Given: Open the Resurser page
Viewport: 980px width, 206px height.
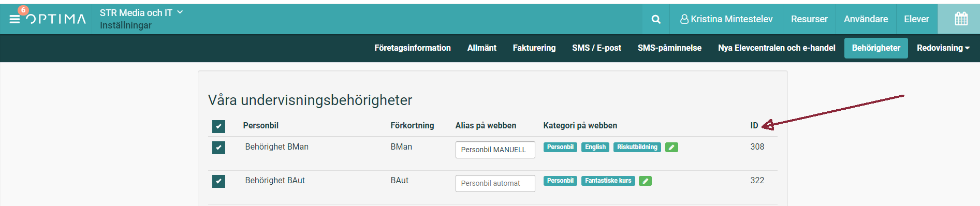Looking at the screenshot, I should point(809,19).
